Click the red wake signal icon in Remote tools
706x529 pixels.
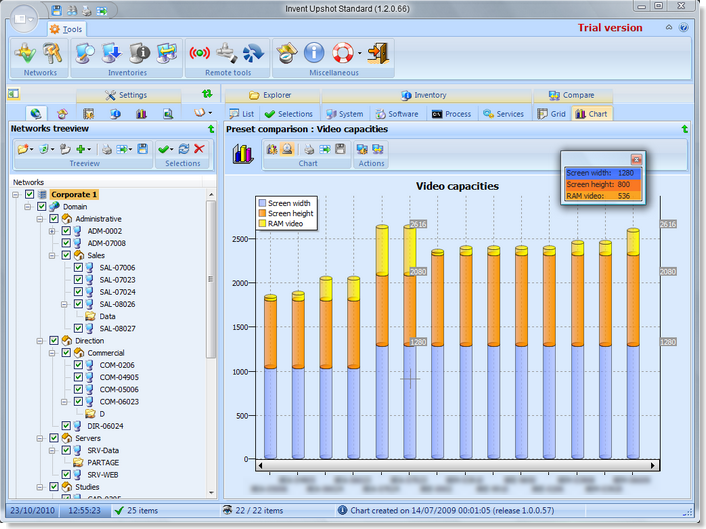pyautogui.click(x=199, y=54)
